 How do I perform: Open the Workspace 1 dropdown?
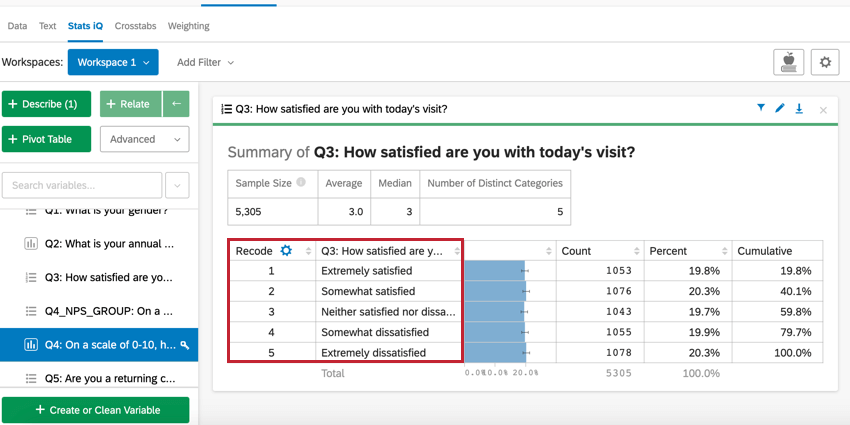pyautogui.click(x=113, y=62)
